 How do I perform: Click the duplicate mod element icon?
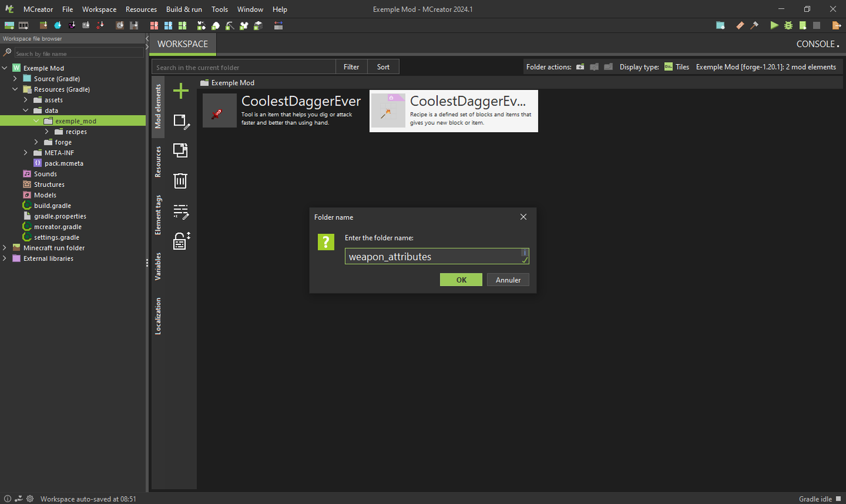[180, 150]
